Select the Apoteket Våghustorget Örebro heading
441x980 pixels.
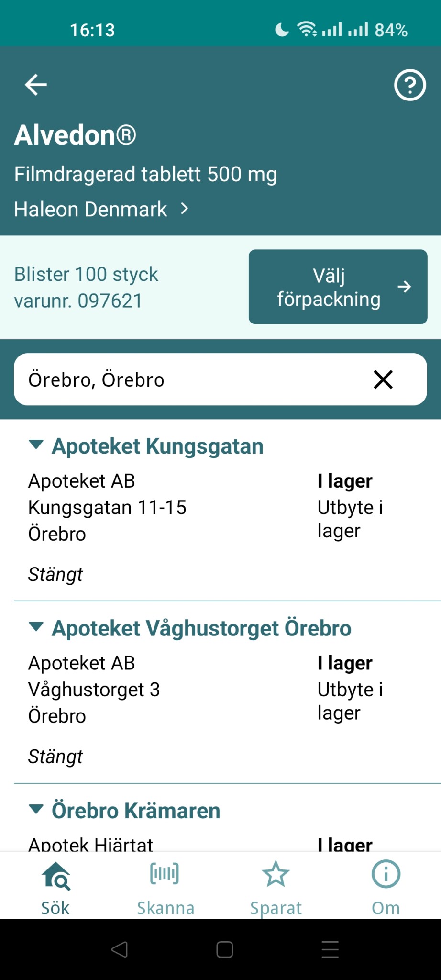201,628
